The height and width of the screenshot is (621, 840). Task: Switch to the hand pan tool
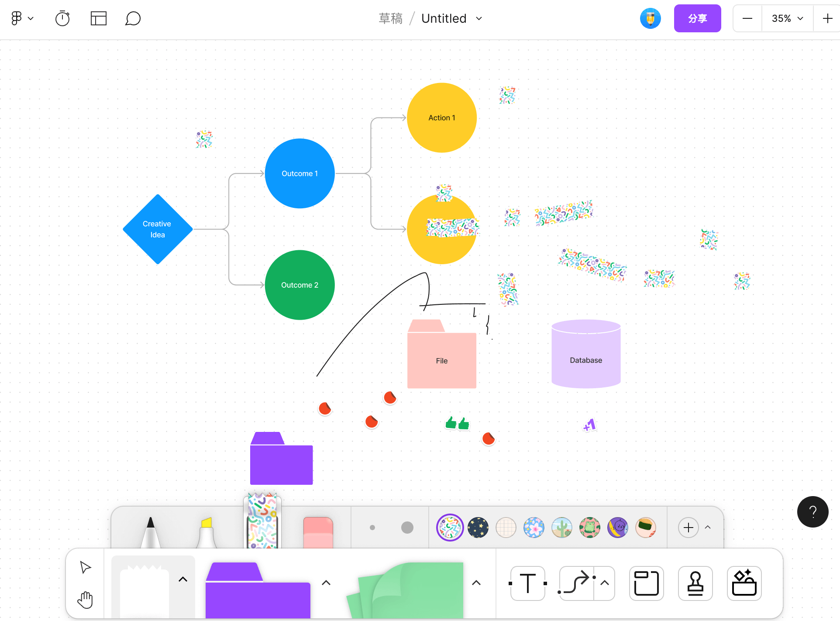85,600
